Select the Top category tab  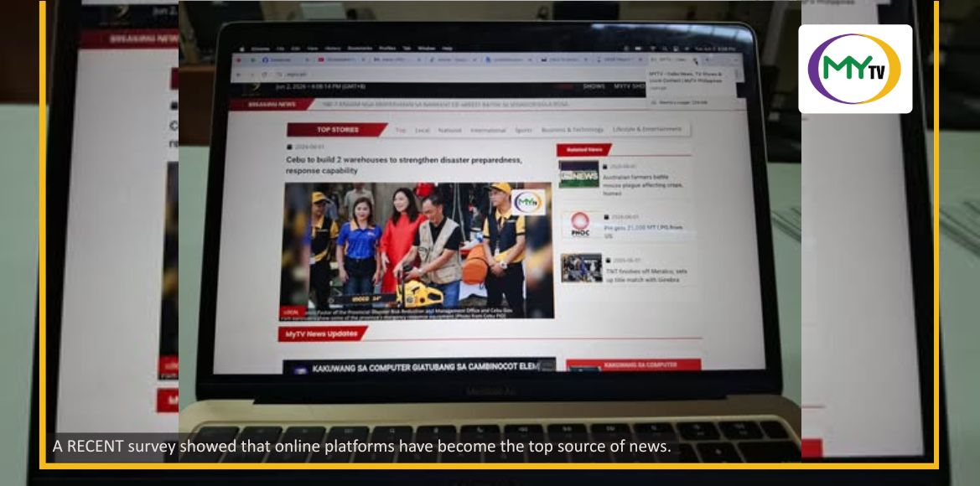click(x=401, y=130)
